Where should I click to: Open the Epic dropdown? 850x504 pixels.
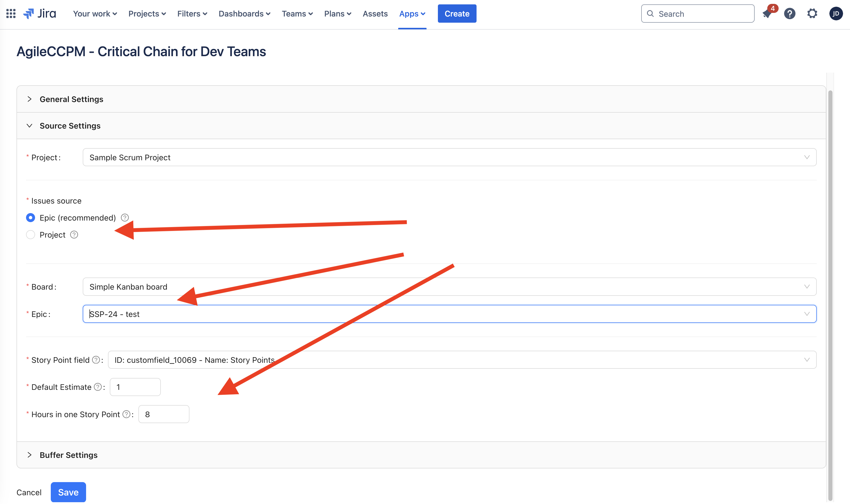449,314
